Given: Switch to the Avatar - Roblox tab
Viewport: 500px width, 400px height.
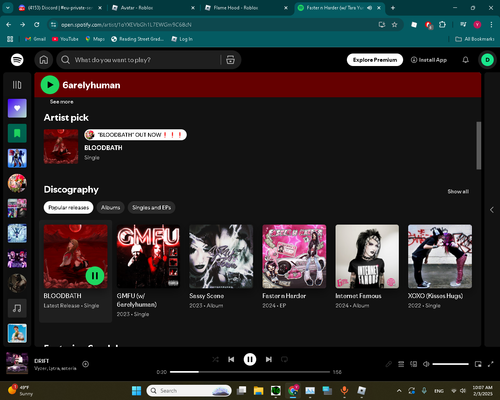Looking at the screenshot, I should pyautogui.click(x=152, y=8).
